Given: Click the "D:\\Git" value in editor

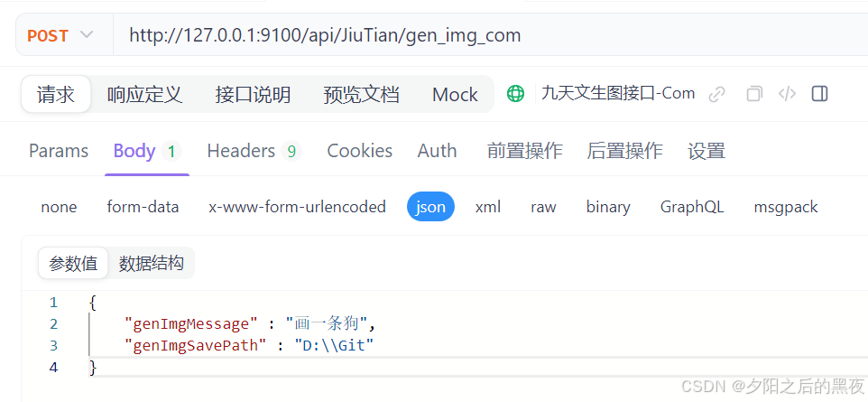Looking at the screenshot, I should click(335, 345).
